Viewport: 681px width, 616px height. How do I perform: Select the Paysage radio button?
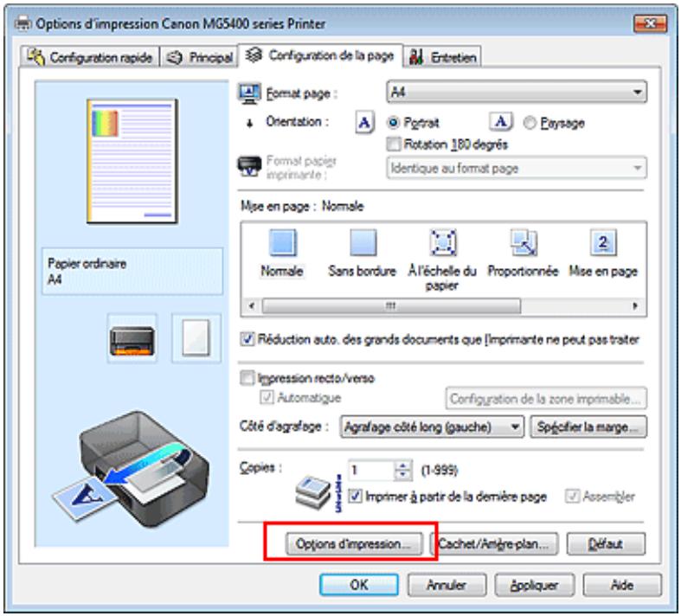point(530,123)
